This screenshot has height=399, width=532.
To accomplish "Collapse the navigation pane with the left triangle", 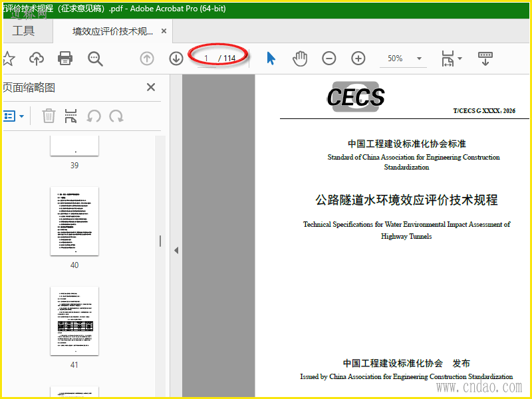I will pyautogui.click(x=176, y=251).
